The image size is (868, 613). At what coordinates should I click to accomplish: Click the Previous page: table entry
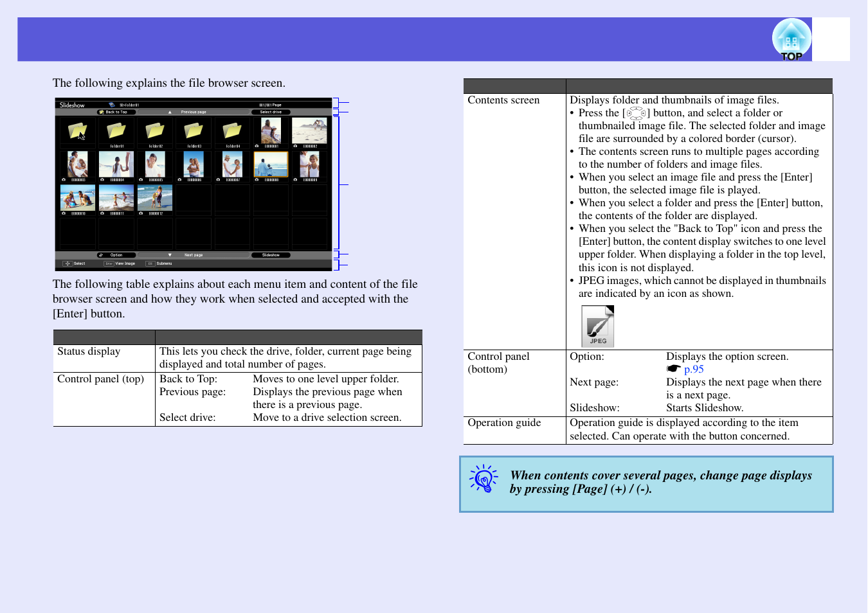[193, 392]
